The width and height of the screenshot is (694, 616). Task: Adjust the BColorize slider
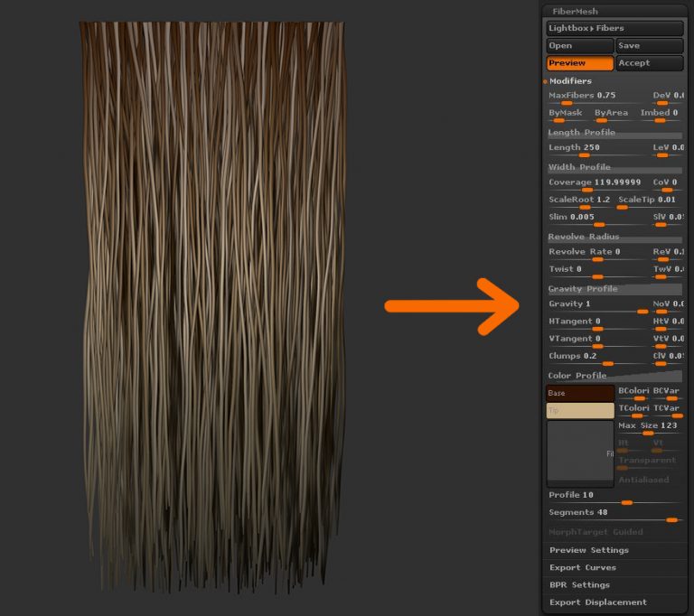click(633, 394)
